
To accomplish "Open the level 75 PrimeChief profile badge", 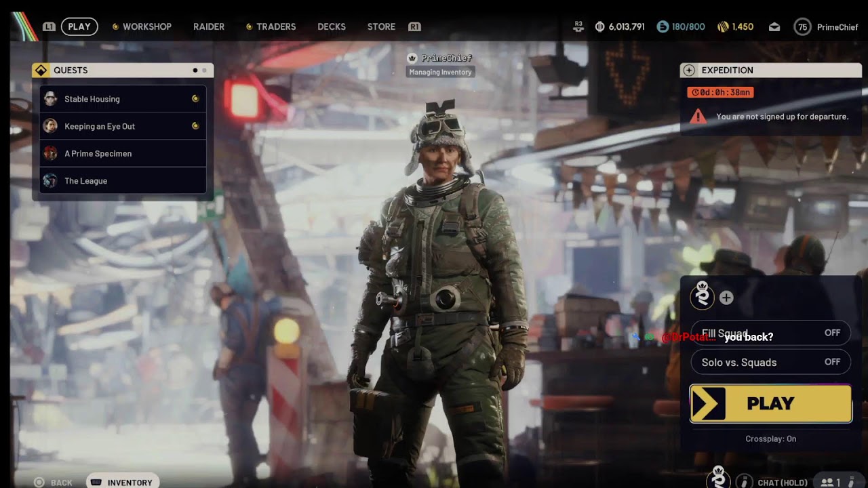I will point(827,26).
